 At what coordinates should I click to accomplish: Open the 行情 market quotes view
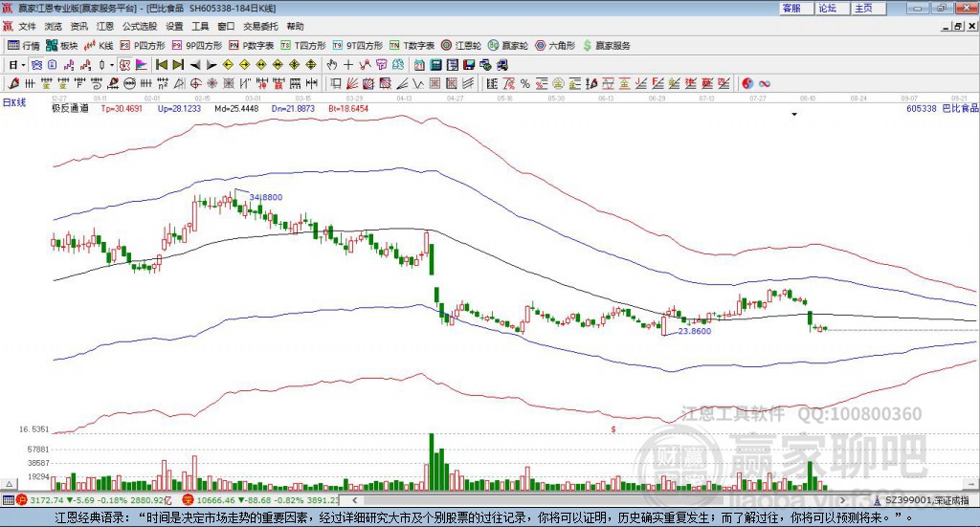[24, 46]
